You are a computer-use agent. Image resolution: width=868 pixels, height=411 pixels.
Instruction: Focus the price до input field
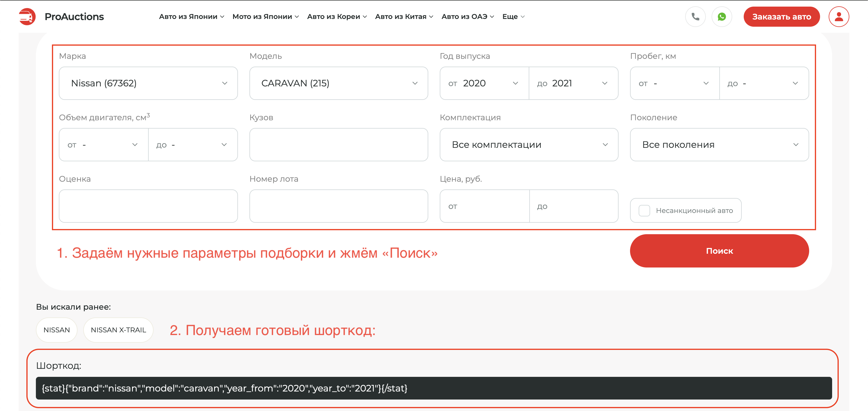574,206
